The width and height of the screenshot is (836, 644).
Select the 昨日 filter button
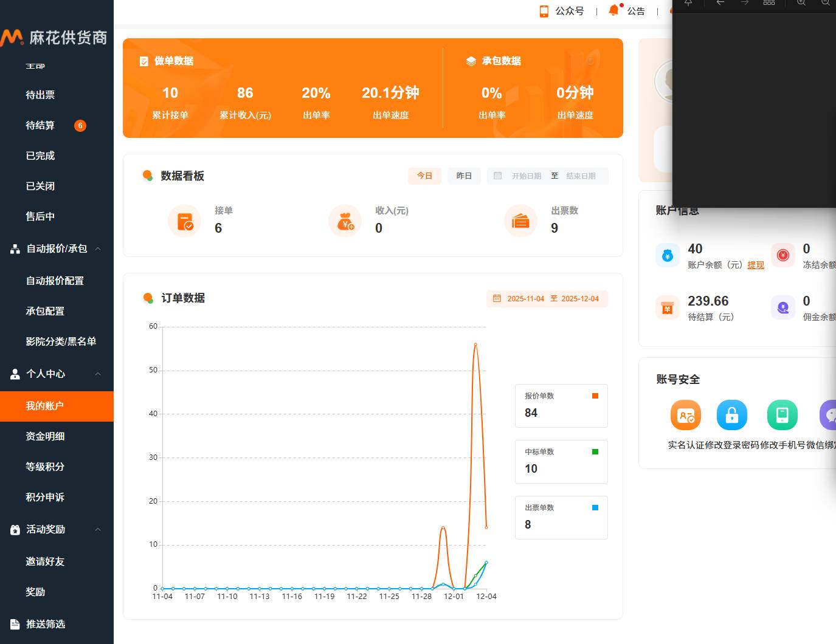coord(464,176)
